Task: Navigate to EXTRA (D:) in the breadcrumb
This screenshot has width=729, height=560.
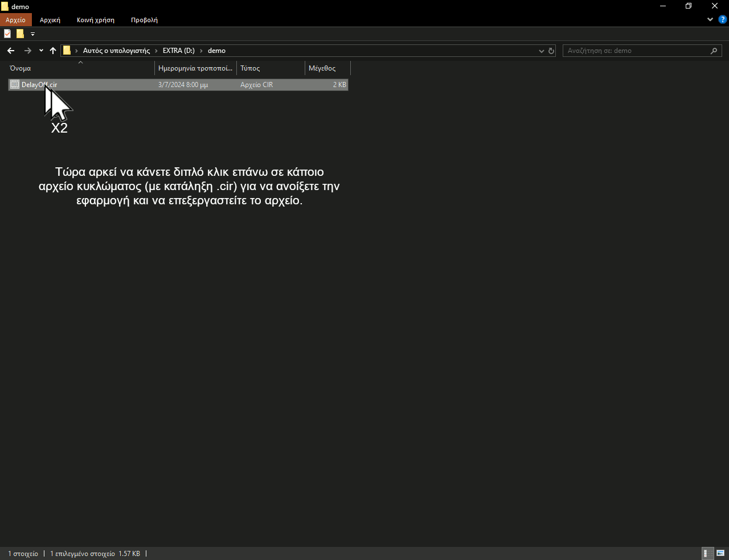Action: (x=178, y=51)
